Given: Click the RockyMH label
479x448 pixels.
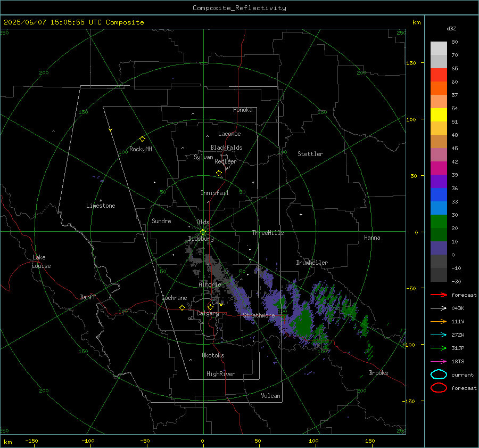Looking at the screenshot, I should coord(141,149).
